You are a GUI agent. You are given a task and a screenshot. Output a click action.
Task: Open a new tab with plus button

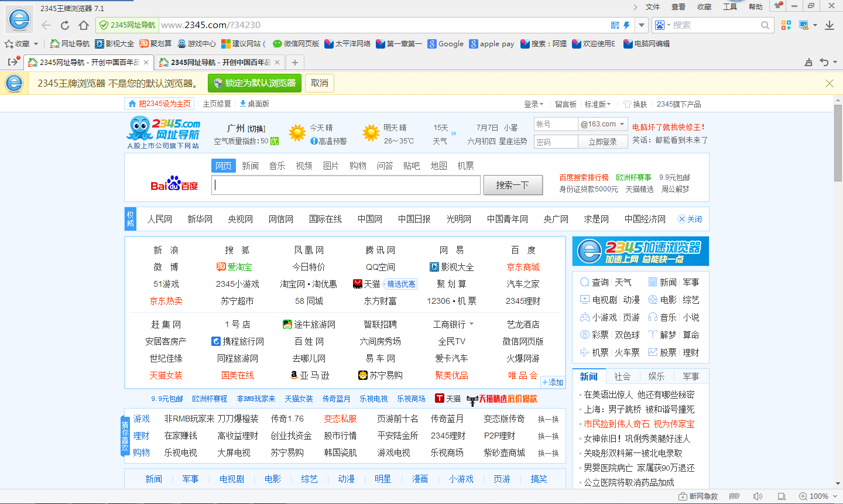click(295, 63)
